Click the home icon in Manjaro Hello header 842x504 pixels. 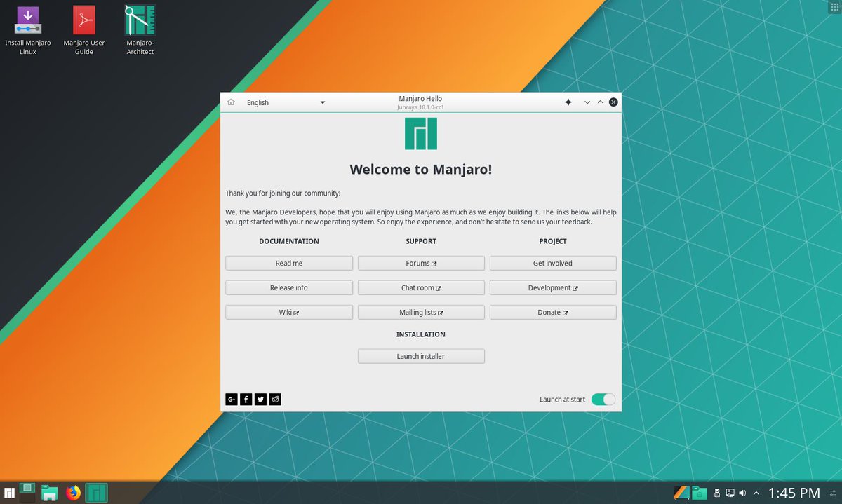[x=231, y=102]
